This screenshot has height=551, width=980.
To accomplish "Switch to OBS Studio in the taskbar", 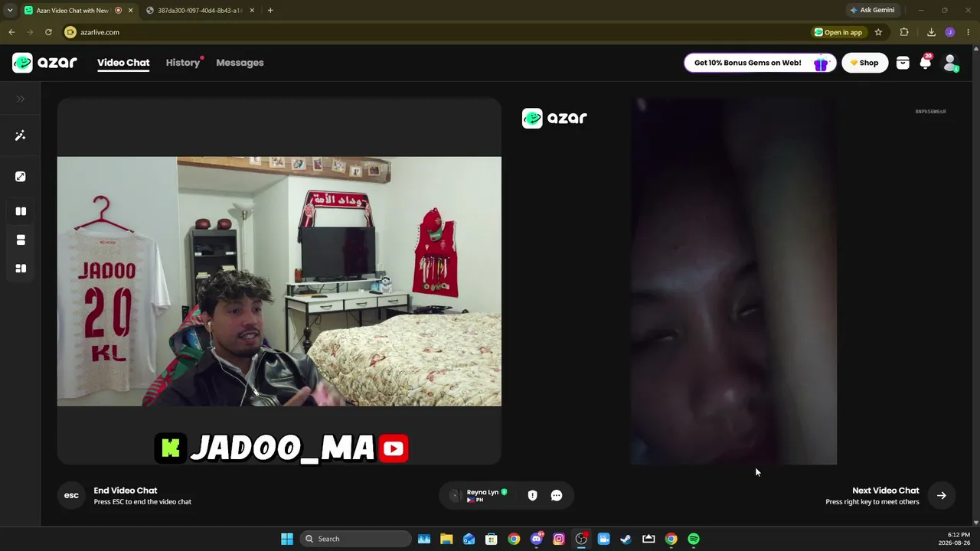I will coord(581,539).
